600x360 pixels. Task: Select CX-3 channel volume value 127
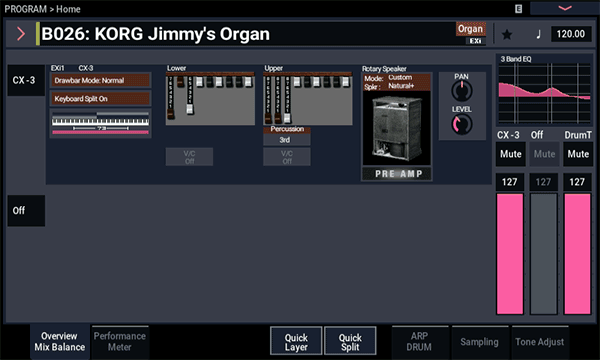[510, 182]
